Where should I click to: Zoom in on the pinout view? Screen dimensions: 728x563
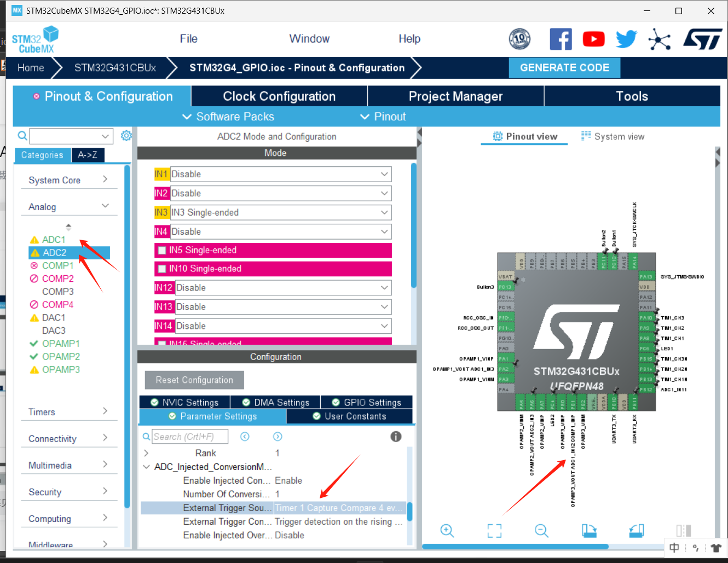click(x=447, y=531)
